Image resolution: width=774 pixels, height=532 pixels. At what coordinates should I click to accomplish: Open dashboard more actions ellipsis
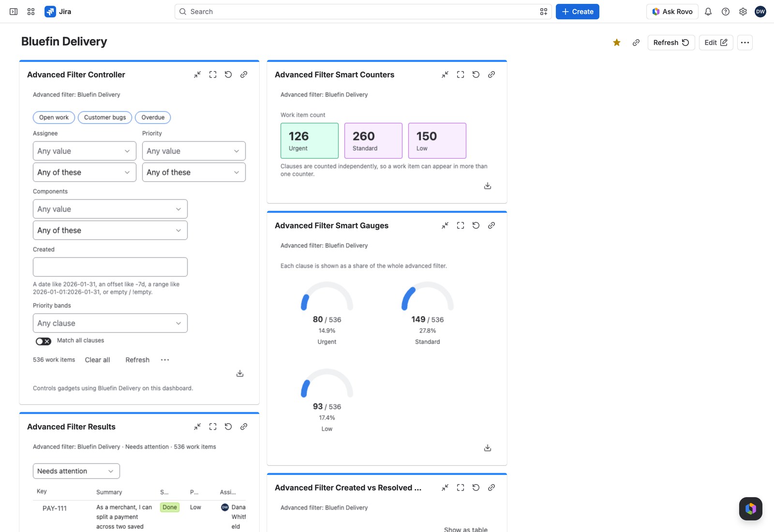point(745,43)
